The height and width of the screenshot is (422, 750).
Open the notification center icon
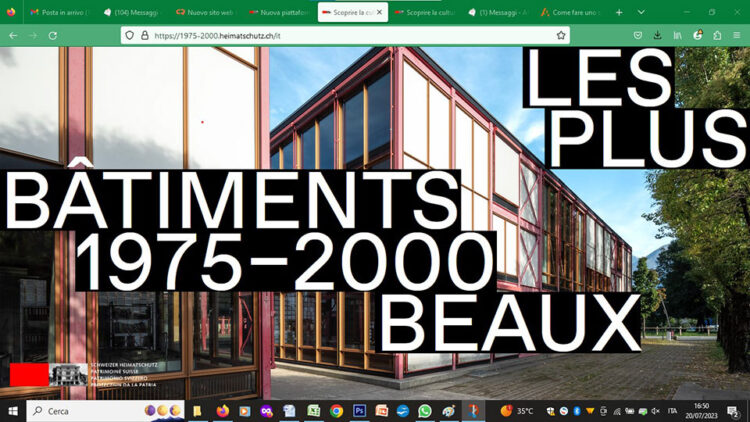pyautogui.click(x=732, y=411)
